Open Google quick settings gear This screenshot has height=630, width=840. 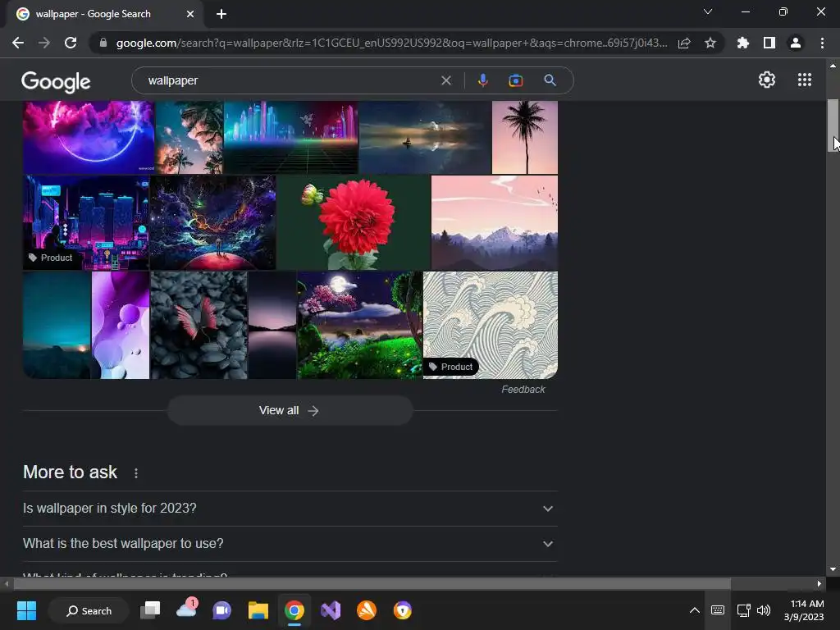tap(767, 80)
